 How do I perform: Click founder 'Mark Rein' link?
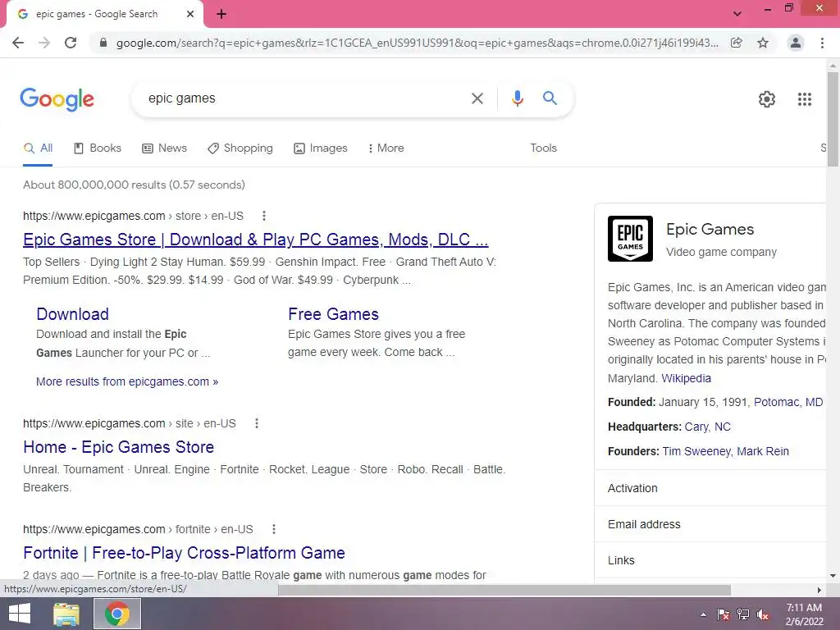pyautogui.click(x=762, y=452)
